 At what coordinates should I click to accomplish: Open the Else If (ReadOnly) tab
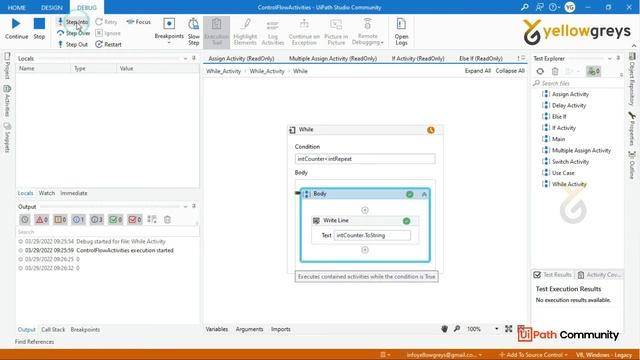pyautogui.click(x=481, y=58)
